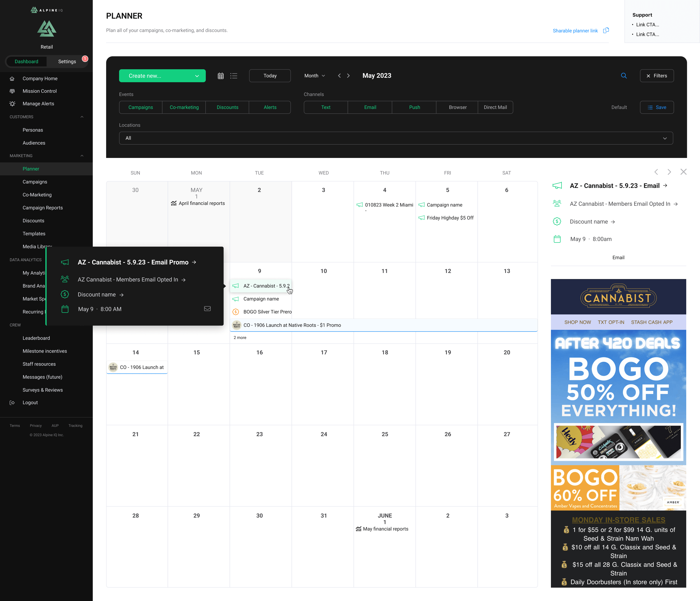Close the campaign detail panel
Image resolution: width=700 pixels, height=601 pixels.
(683, 172)
